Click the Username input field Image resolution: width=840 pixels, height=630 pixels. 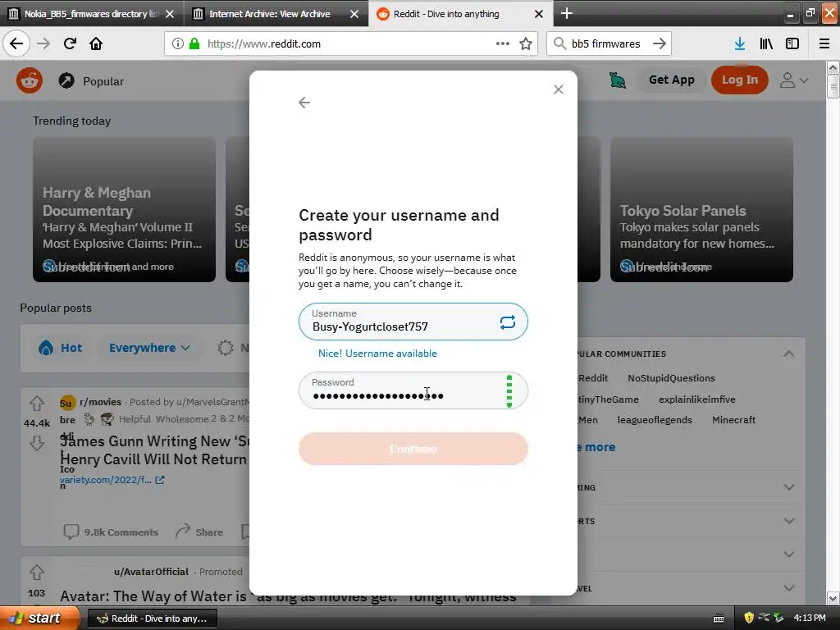(x=413, y=322)
